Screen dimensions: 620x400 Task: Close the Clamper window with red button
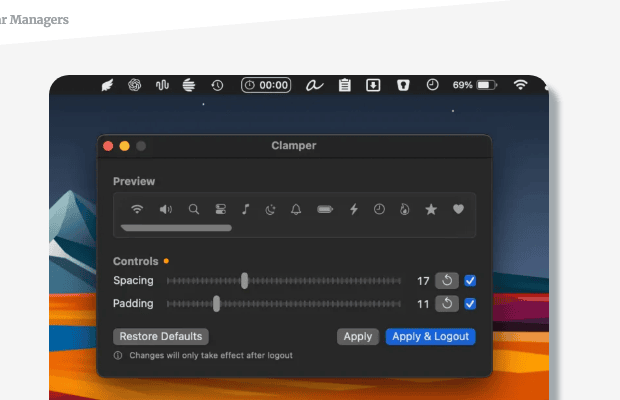(108, 146)
